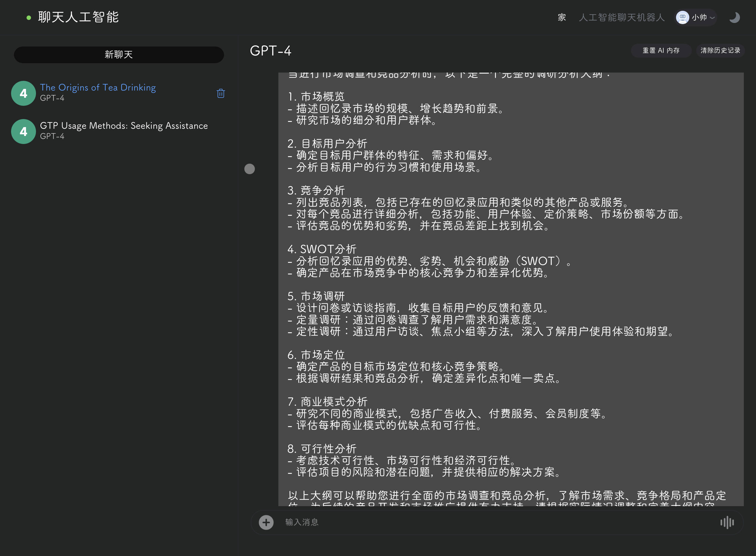Open the 家 home menu item

pyautogui.click(x=562, y=17)
